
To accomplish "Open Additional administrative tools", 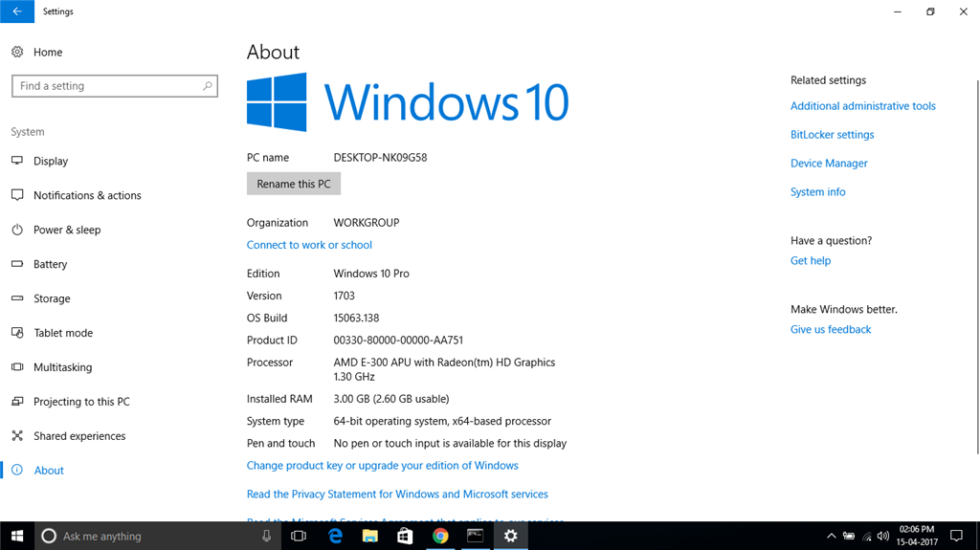I will click(863, 105).
